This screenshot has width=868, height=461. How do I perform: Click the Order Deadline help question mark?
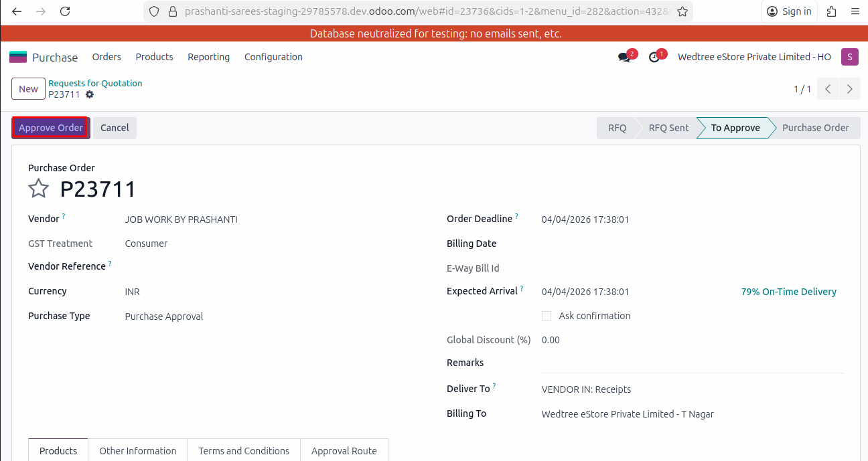(x=516, y=216)
